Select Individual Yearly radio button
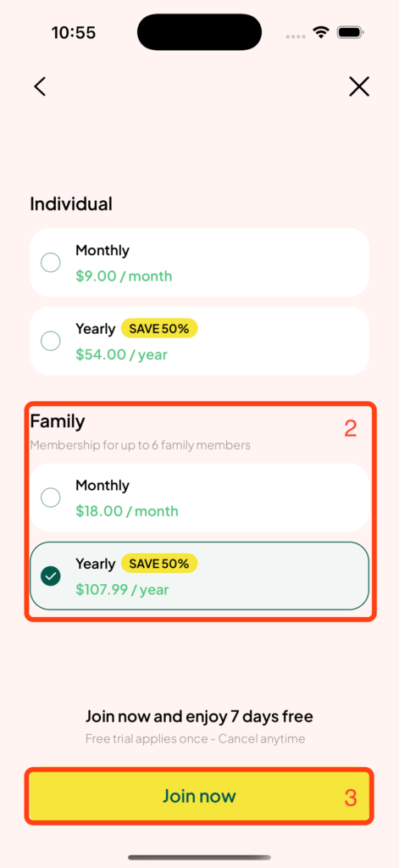The width and height of the screenshot is (399, 868). [51, 341]
